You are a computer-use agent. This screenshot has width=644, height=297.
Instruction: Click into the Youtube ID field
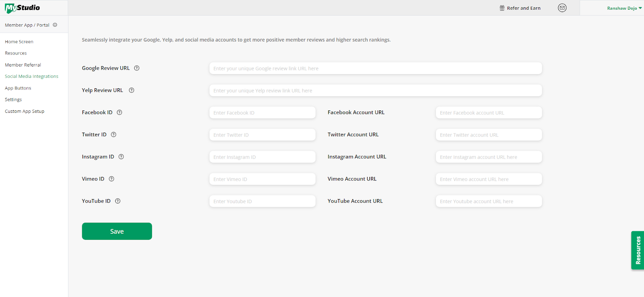pyautogui.click(x=262, y=201)
